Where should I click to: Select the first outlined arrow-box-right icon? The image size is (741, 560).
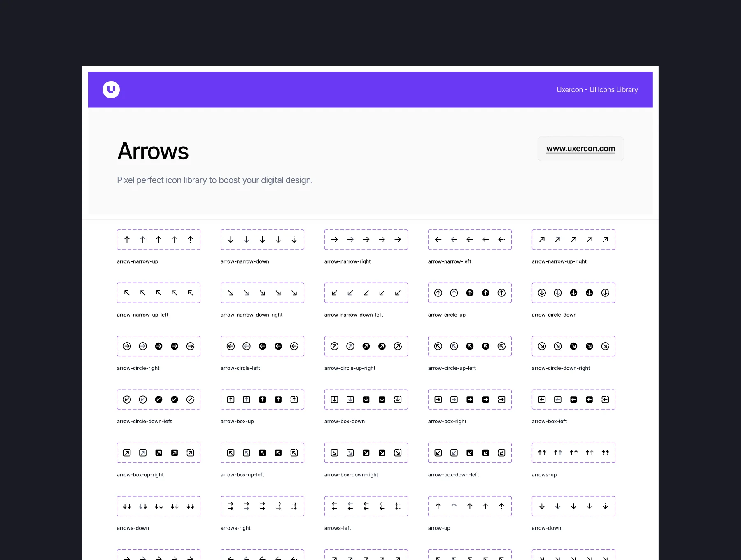pyautogui.click(x=438, y=399)
